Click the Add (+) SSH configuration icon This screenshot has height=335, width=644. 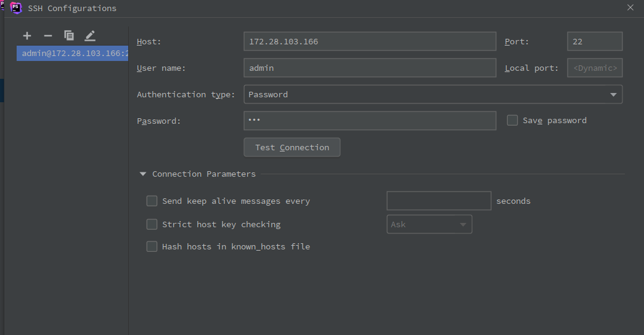27,36
